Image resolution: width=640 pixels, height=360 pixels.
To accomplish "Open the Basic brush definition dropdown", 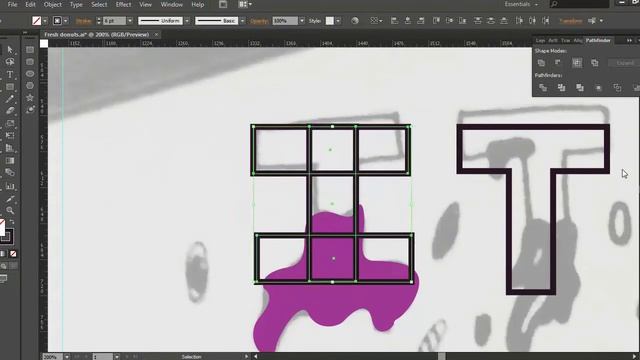I will pyautogui.click(x=242, y=21).
